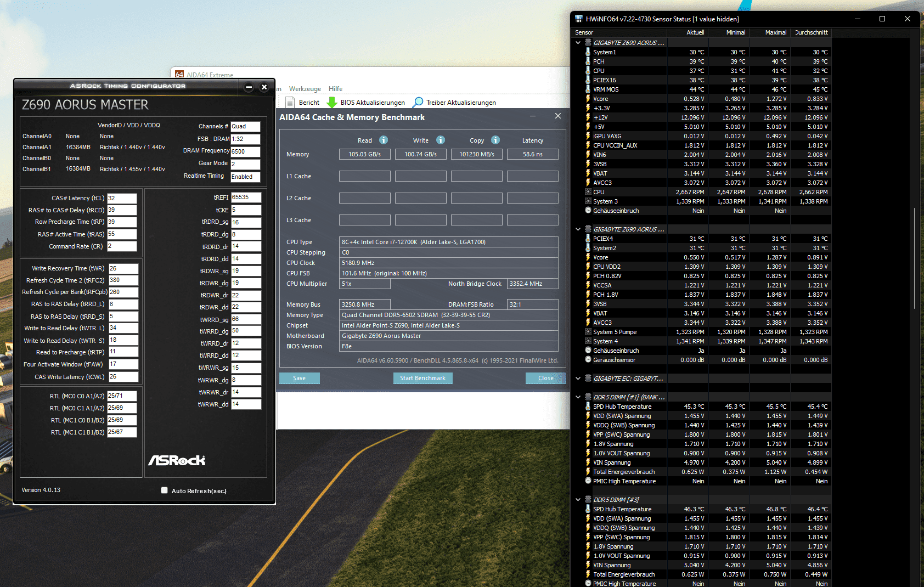
Task: Click the BIOS Aktualisierungen toolbar label
Action: pyautogui.click(x=373, y=103)
